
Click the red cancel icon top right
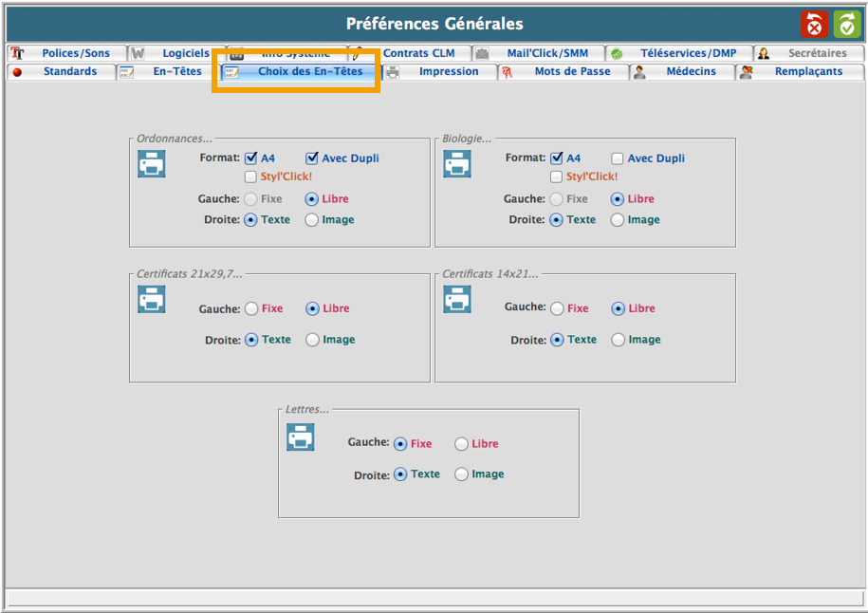pyautogui.click(x=814, y=25)
